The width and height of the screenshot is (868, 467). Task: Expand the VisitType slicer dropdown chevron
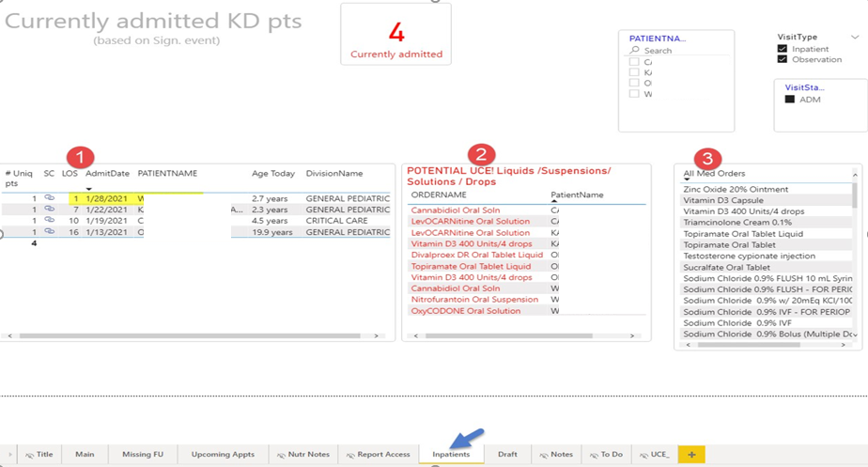tap(854, 38)
